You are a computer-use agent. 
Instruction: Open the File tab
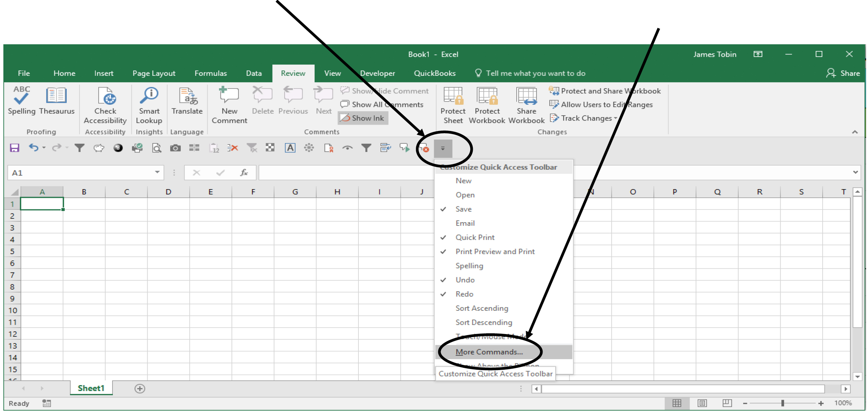(24, 73)
